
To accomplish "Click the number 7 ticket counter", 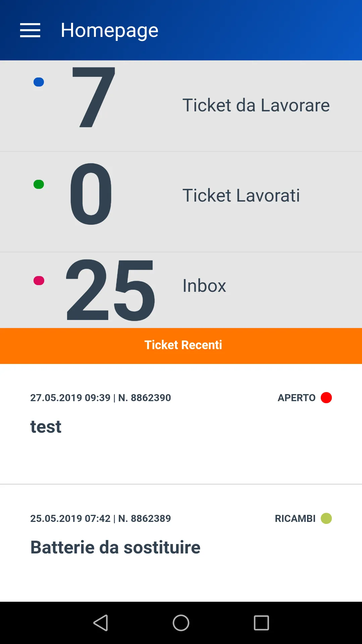I will 94,97.
